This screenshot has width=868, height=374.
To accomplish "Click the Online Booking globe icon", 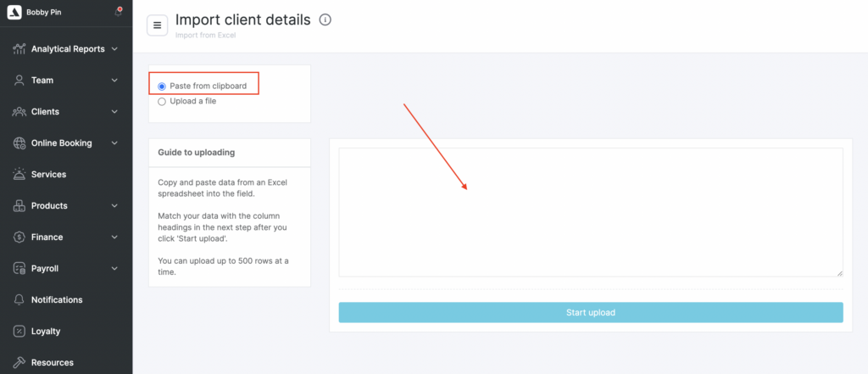I will [x=19, y=143].
